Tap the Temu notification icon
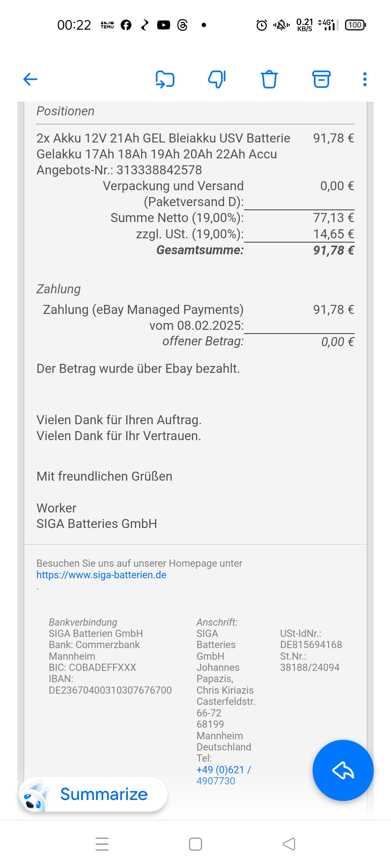This screenshot has height=868, width=391. (x=107, y=25)
